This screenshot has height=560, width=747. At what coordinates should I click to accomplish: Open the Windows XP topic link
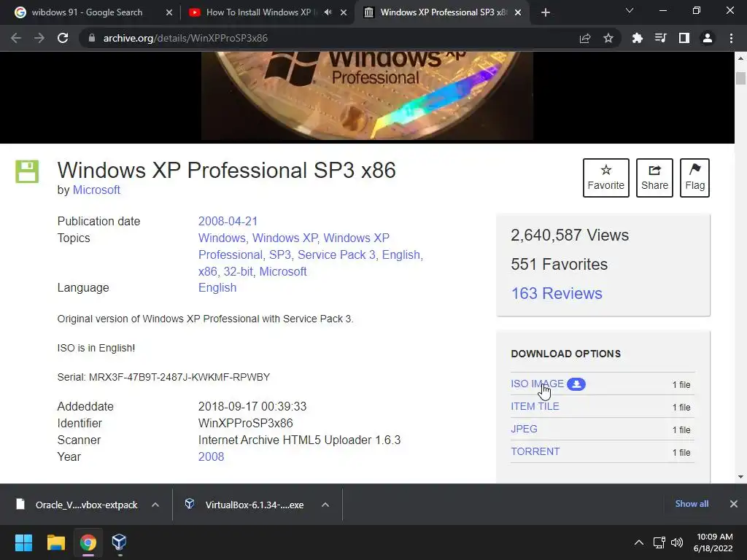point(285,238)
